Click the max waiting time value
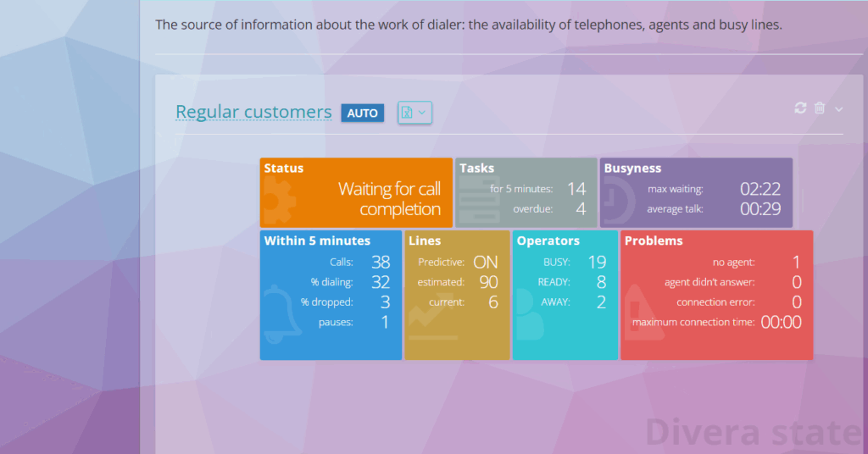The height and width of the screenshot is (454, 868). pyautogui.click(x=759, y=189)
